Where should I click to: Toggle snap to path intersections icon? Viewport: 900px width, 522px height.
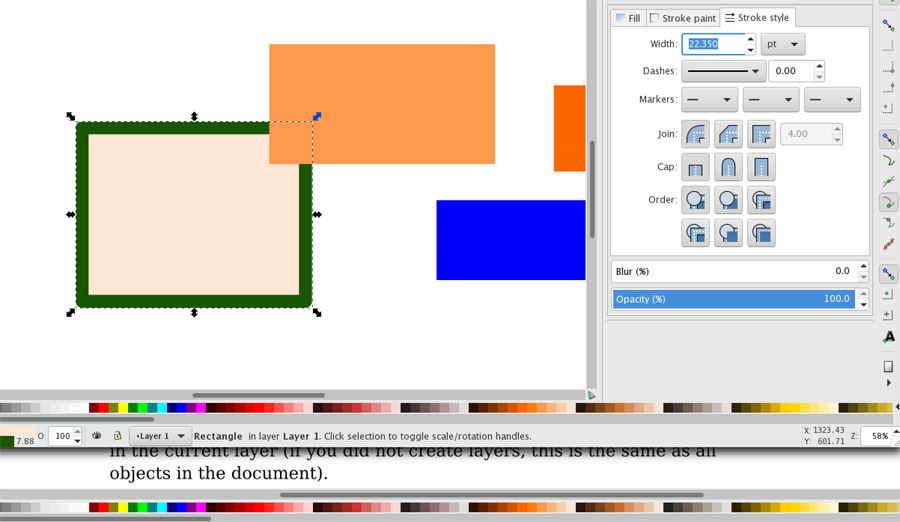pyautogui.click(x=889, y=181)
